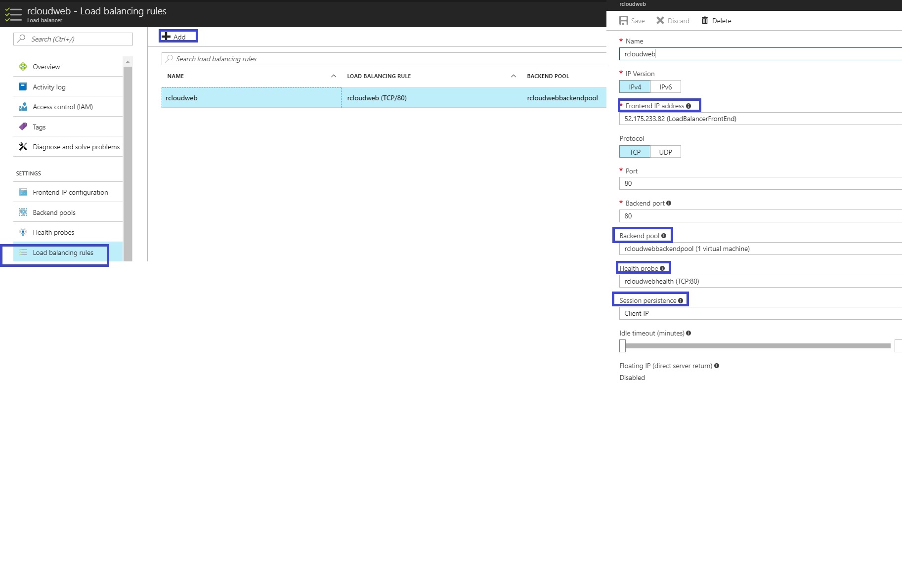Adjust the Idle timeout slider
This screenshot has height=588, width=902.
(x=622, y=345)
